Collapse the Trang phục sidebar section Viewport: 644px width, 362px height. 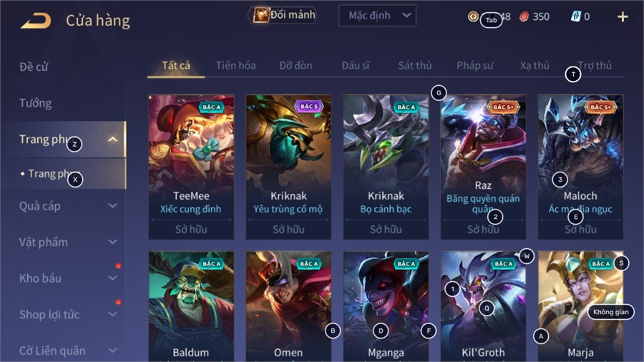[x=112, y=140]
